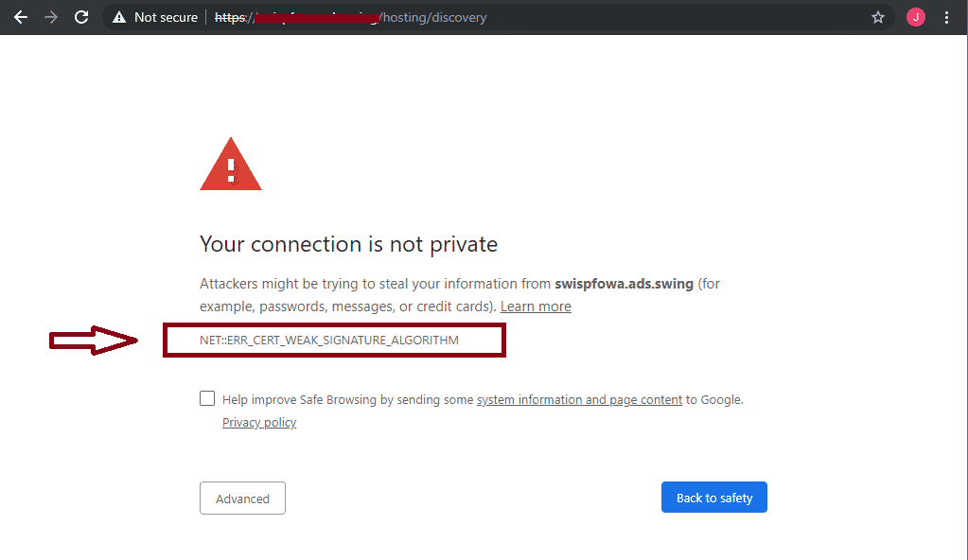Open the profile avatar J
Viewport: 968px width, 560px height.
[x=916, y=17]
